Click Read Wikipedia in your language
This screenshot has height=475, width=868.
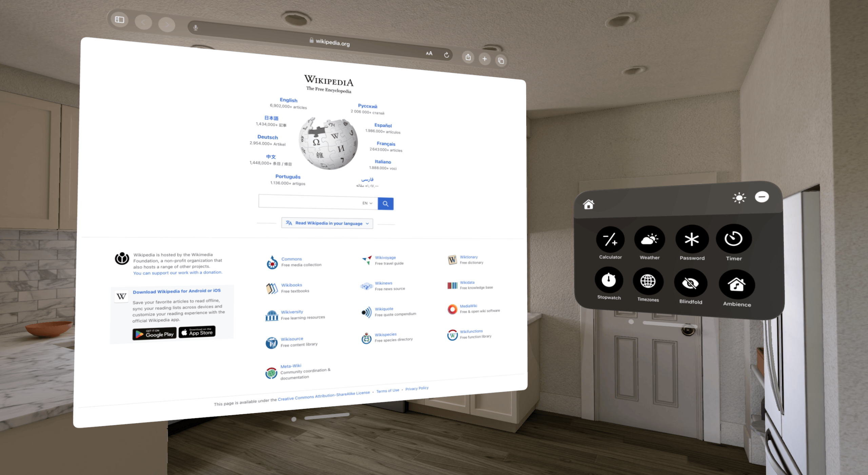pos(327,223)
